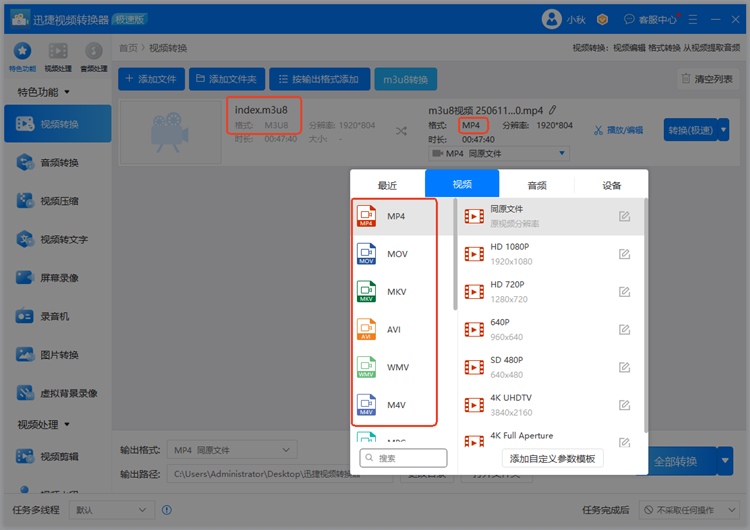The width and height of the screenshot is (750, 530).
Task: Click the format search box
Action: click(x=403, y=458)
